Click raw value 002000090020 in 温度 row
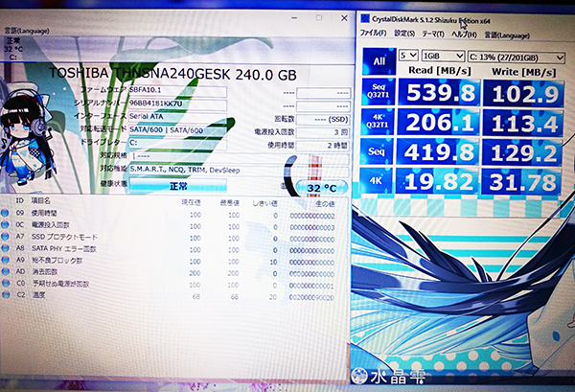Screen dimensions: 575x392 (x=311, y=298)
